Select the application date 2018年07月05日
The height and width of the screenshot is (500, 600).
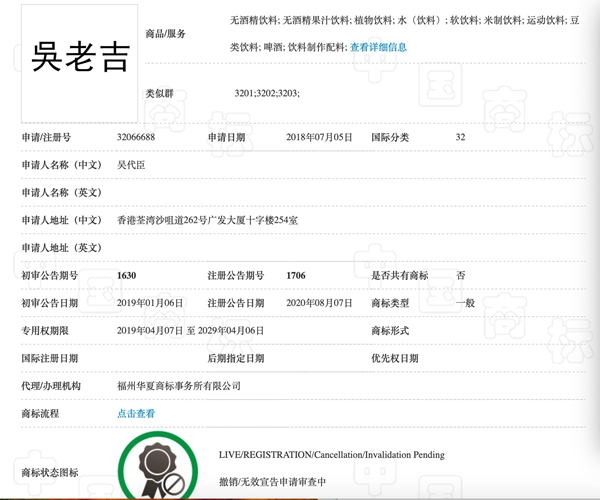click(x=319, y=137)
